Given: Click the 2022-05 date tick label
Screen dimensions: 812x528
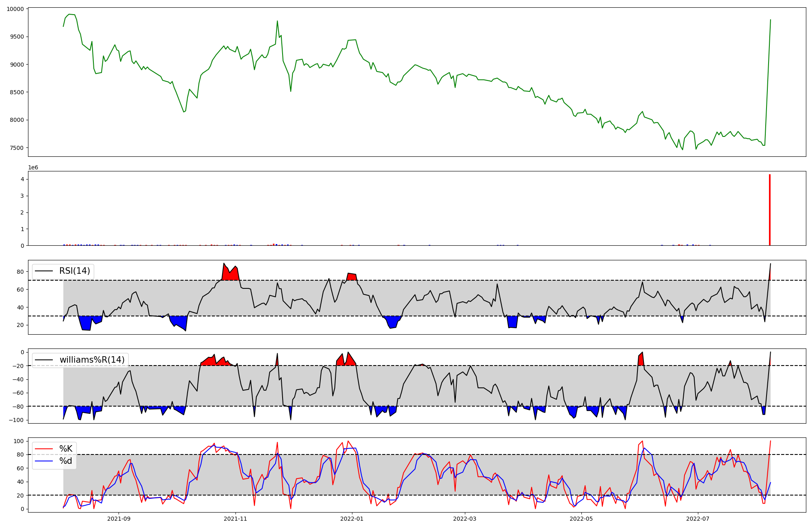Looking at the screenshot, I should coord(581,519).
